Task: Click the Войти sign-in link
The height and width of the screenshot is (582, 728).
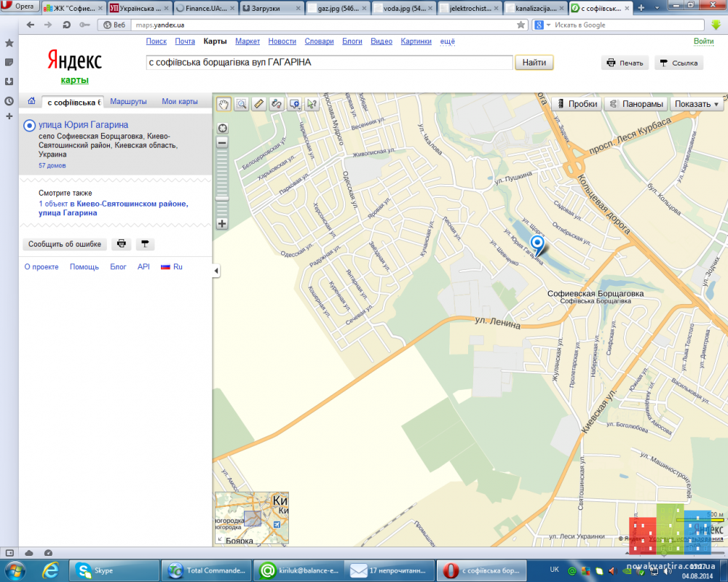Action: coord(703,41)
